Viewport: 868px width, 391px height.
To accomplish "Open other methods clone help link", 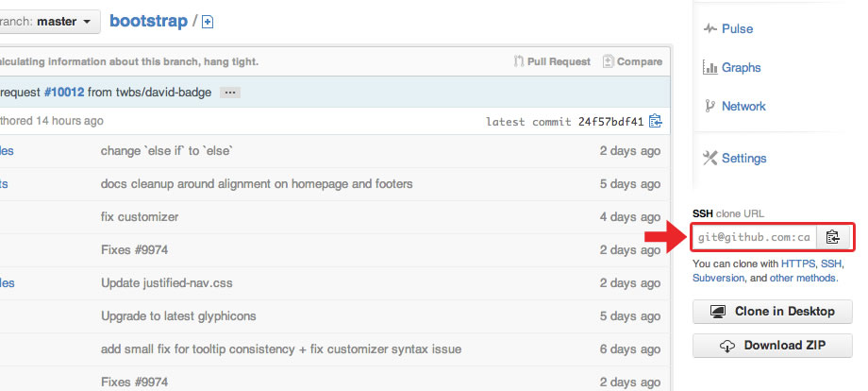I will 802,278.
